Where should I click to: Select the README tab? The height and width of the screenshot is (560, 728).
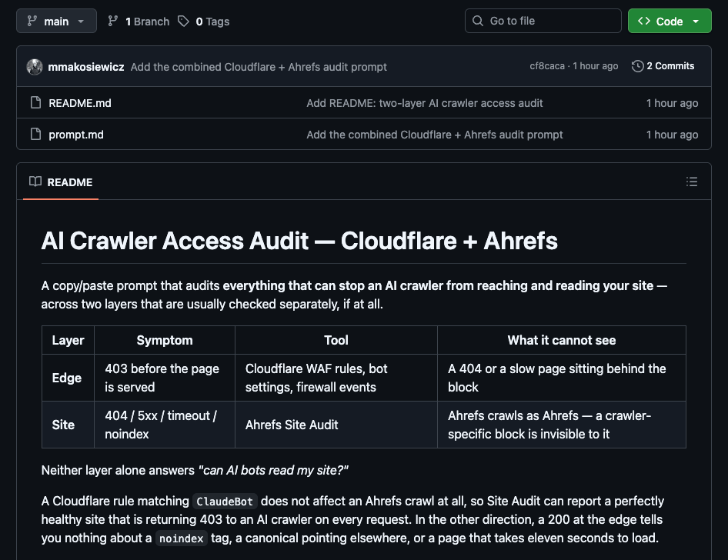tap(61, 182)
